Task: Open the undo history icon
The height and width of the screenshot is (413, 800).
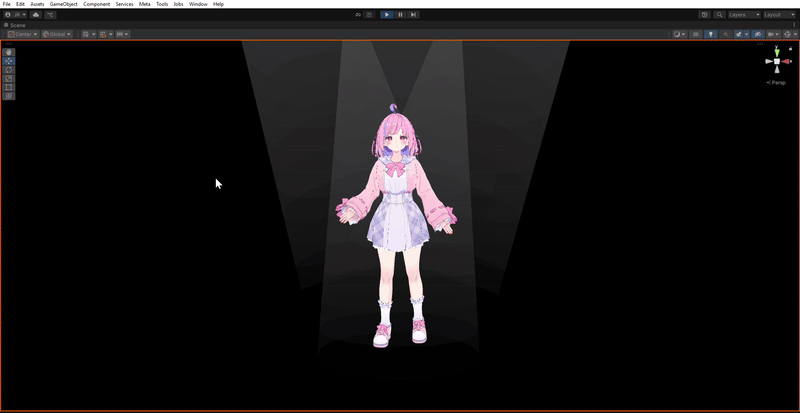Action: [705, 15]
